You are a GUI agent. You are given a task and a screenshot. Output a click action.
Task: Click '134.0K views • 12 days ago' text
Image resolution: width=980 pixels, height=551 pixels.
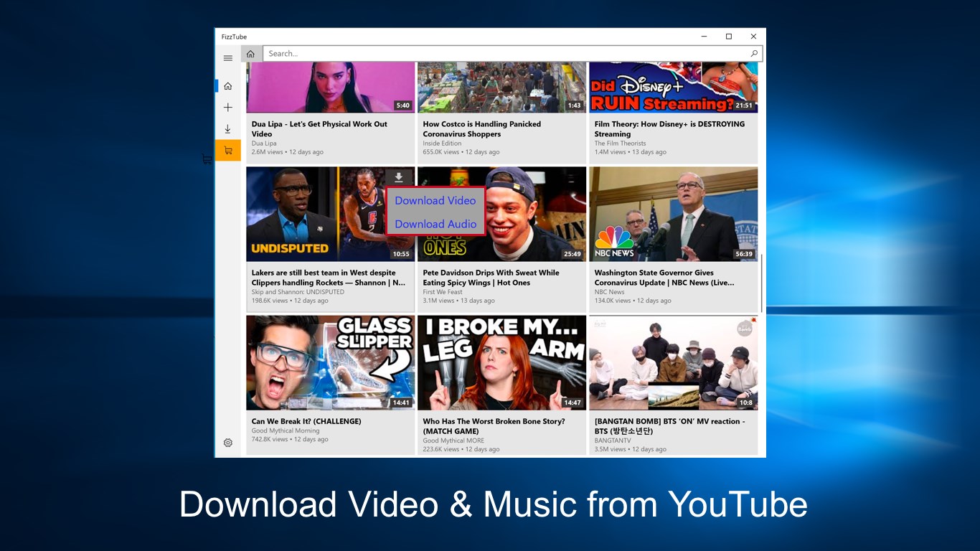point(633,301)
